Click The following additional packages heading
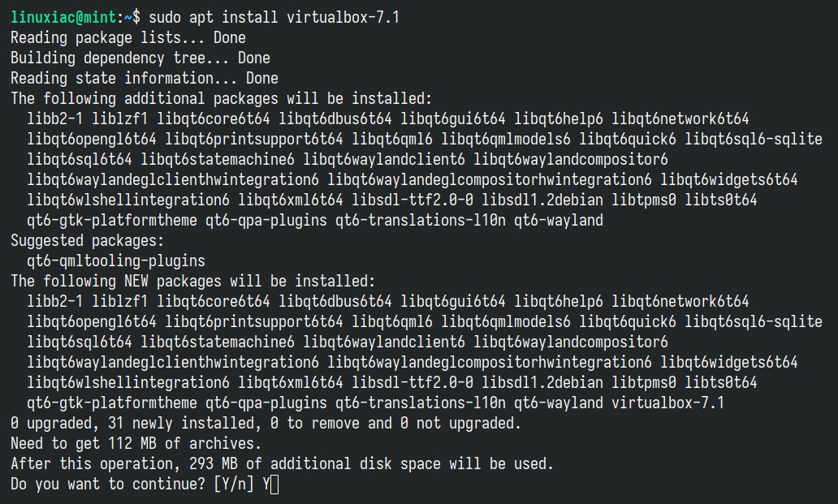Screen dimensions: 838x504 (x=221, y=99)
